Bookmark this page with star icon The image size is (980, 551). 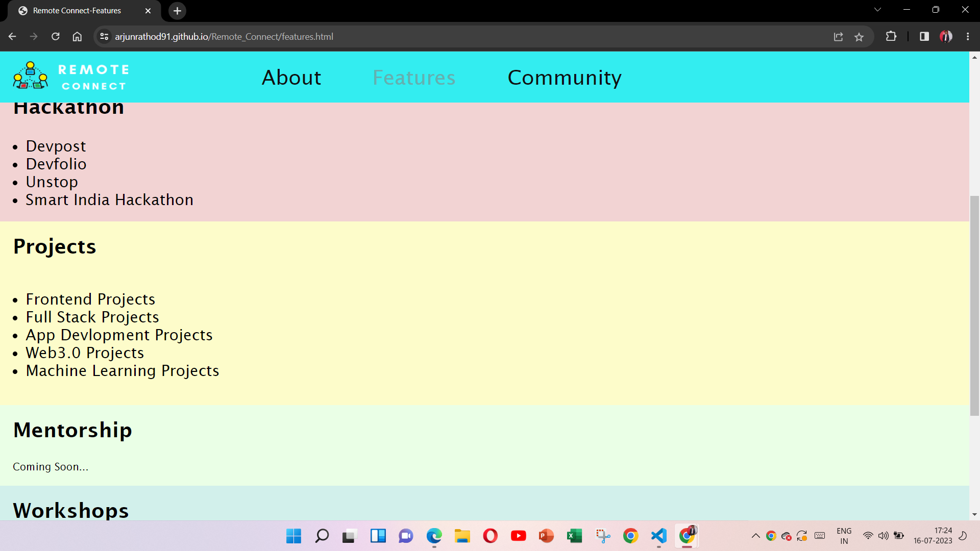pos(859,37)
